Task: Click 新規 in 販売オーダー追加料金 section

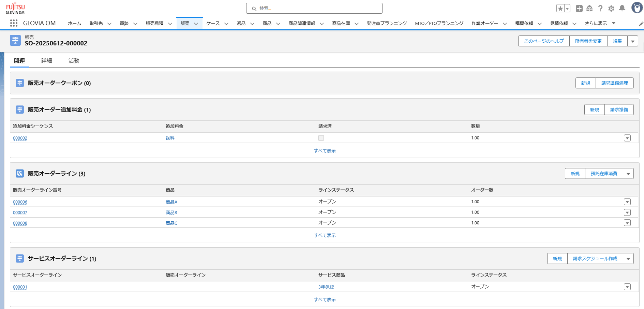Action: coord(595,109)
